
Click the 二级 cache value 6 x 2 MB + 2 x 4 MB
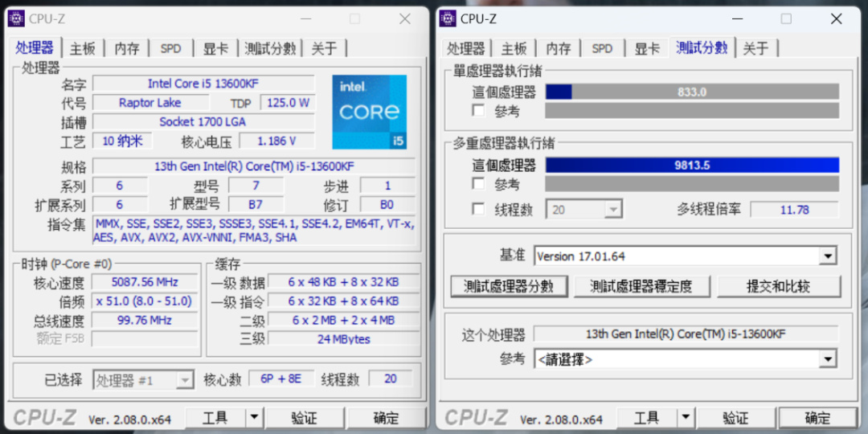[x=343, y=320]
